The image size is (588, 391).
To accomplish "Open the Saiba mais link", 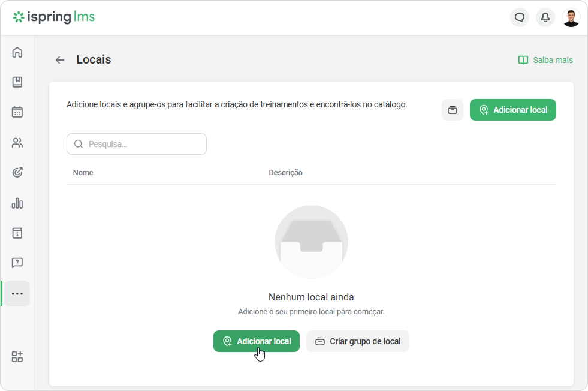I will click(x=545, y=60).
